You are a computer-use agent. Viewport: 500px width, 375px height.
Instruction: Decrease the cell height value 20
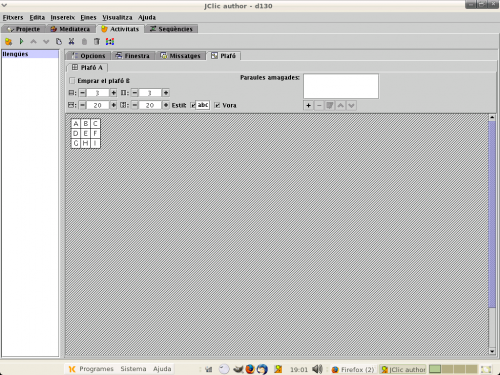tap(134, 105)
